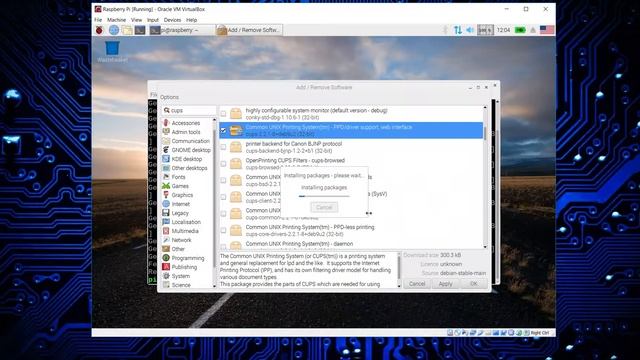
Task: Tick the cups-backend-bjnp package checkbox
Action: pyautogui.click(x=223, y=147)
